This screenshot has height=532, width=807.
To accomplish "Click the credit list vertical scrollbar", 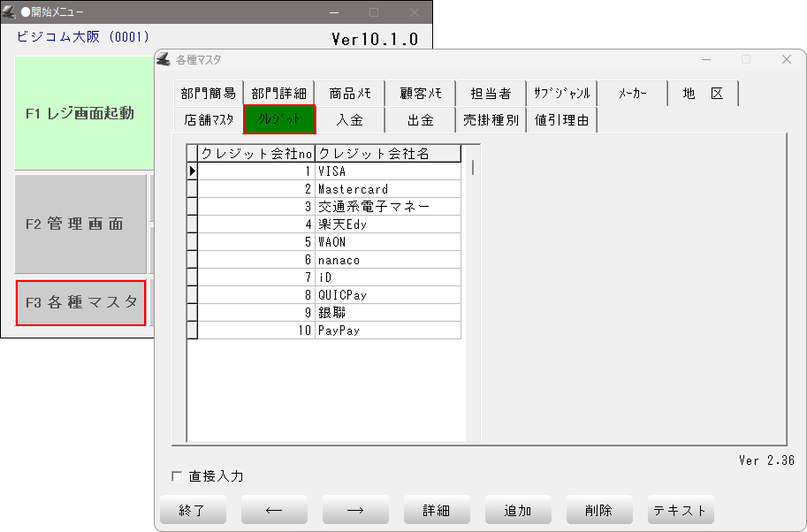I will point(473,168).
